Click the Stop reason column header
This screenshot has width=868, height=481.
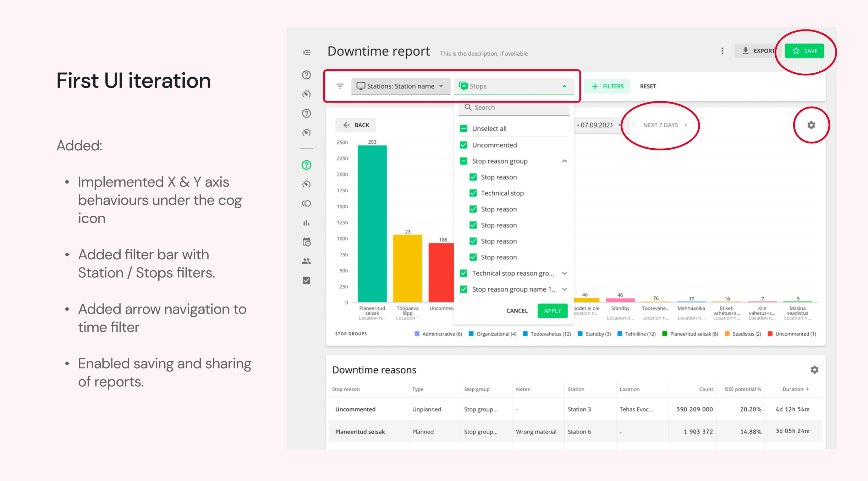point(346,389)
